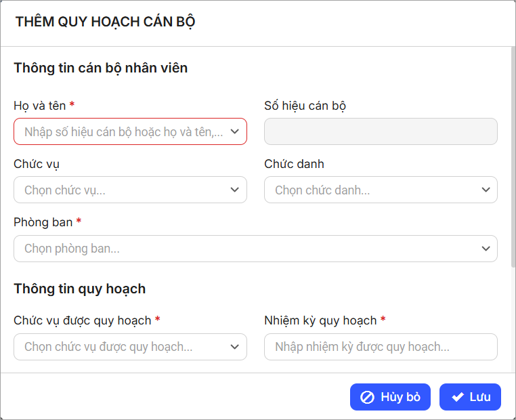Click the ban icon on Hủy bỏ button
Image resolution: width=516 pixels, height=420 pixels.
coord(367,398)
